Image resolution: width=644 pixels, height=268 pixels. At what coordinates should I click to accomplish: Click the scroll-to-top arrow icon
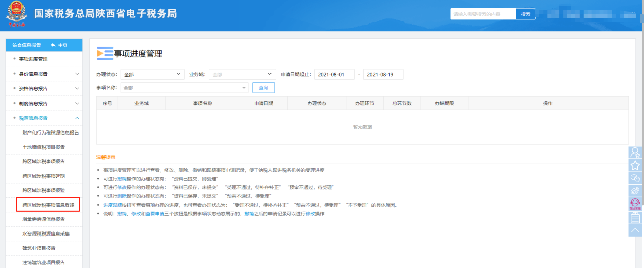[x=635, y=230]
